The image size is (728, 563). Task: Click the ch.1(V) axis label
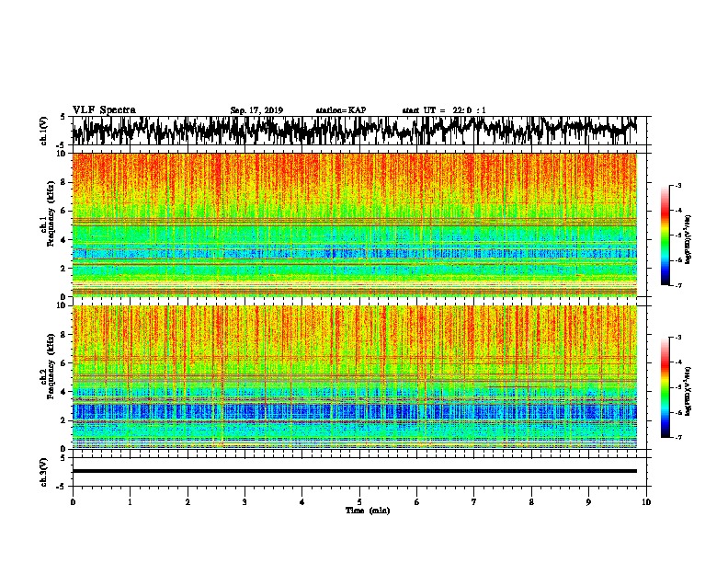click(43, 131)
